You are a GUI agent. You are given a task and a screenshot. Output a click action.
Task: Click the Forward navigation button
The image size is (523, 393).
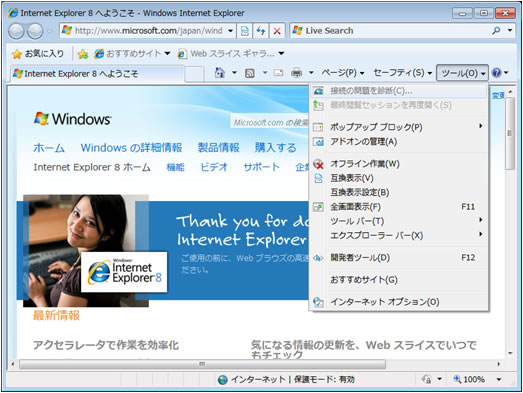pos(35,31)
